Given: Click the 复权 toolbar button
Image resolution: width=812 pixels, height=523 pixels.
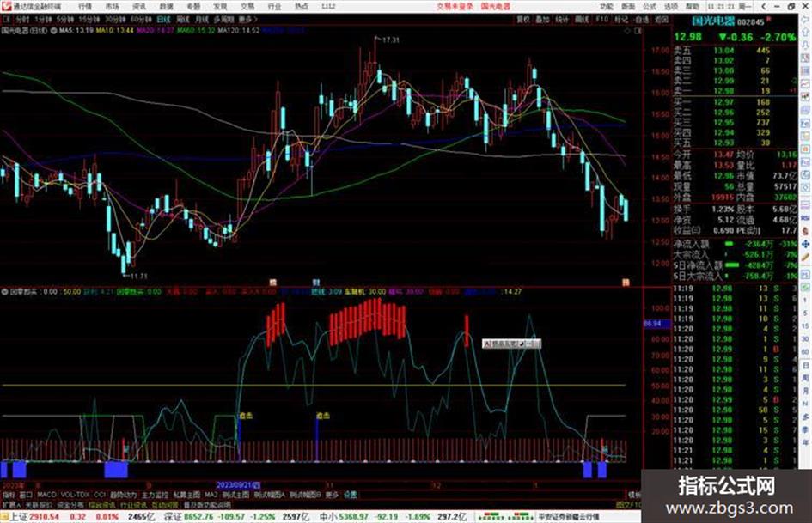Looking at the screenshot, I should coord(523,19).
